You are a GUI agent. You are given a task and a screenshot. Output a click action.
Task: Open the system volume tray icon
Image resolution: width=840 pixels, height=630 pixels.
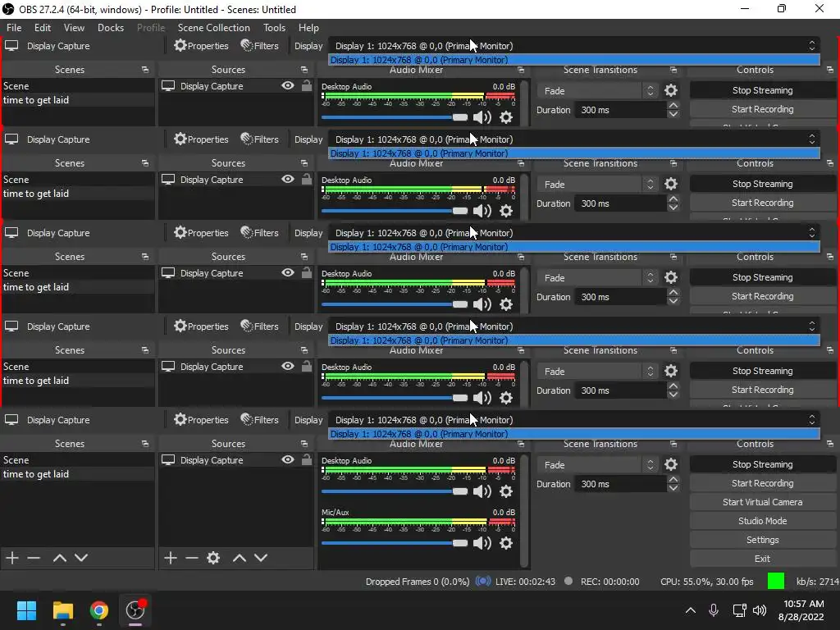pyautogui.click(x=760, y=610)
